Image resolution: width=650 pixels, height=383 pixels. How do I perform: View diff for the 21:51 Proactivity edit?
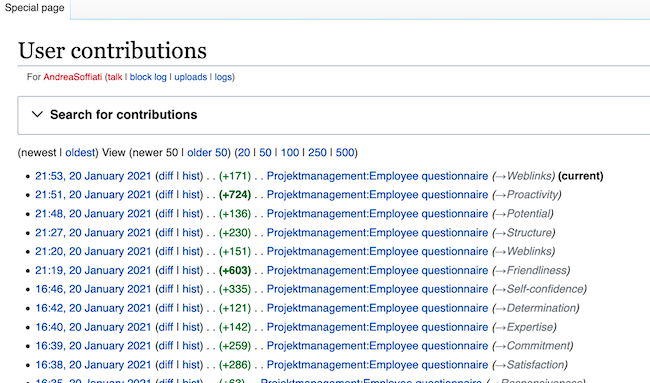pyautogui.click(x=166, y=195)
